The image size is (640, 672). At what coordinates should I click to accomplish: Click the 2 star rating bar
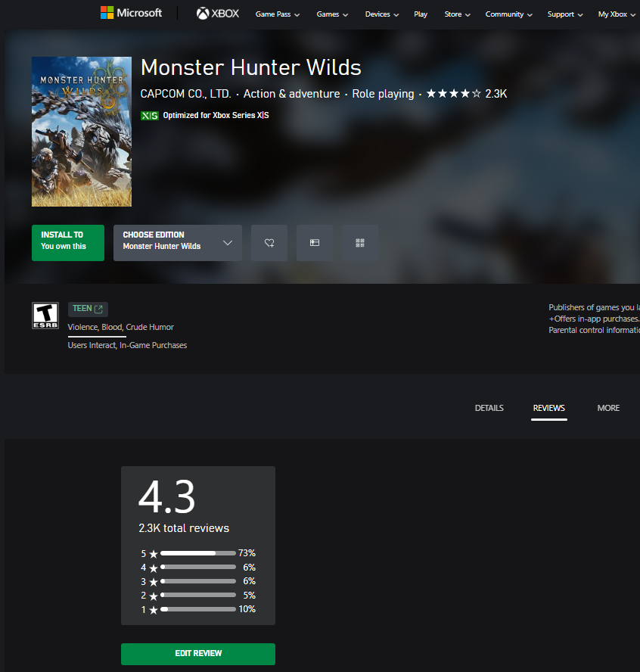tap(198, 596)
